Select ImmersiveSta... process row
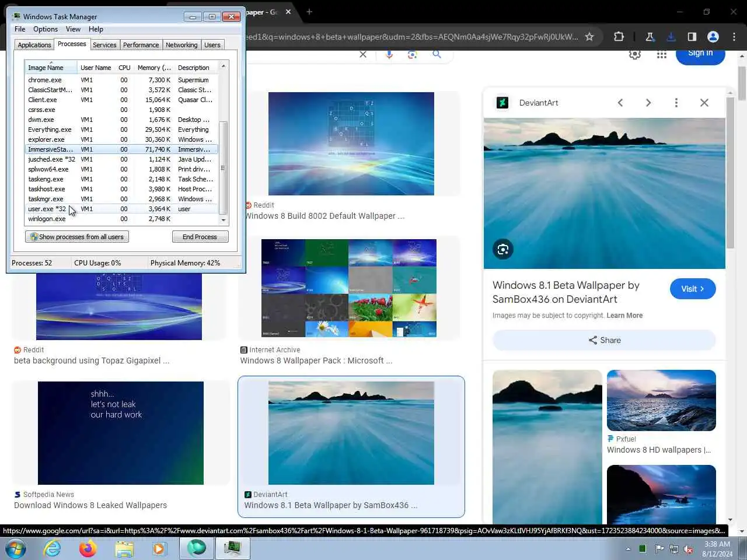The width and height of the screenshot is (747, 560). pos(121,149)
